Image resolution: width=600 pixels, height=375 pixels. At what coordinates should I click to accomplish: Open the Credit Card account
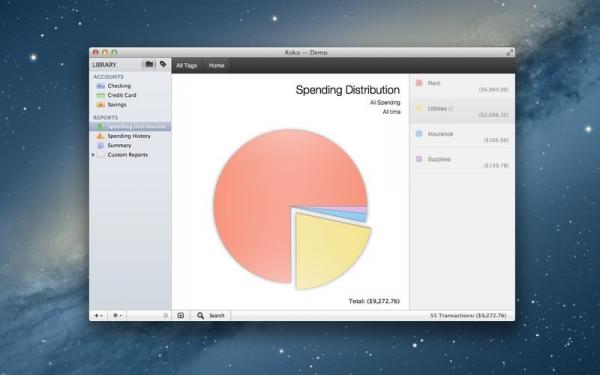point(130,95)
